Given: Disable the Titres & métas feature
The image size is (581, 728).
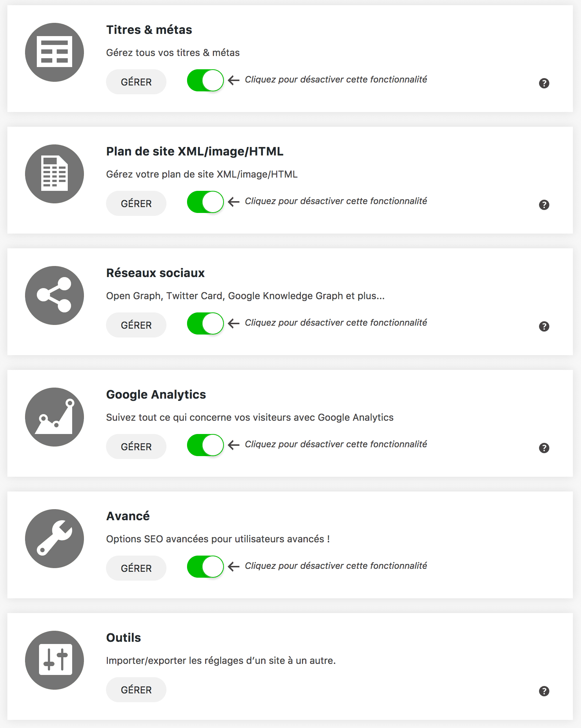Looking at the screenshot, I should point(205,80).
